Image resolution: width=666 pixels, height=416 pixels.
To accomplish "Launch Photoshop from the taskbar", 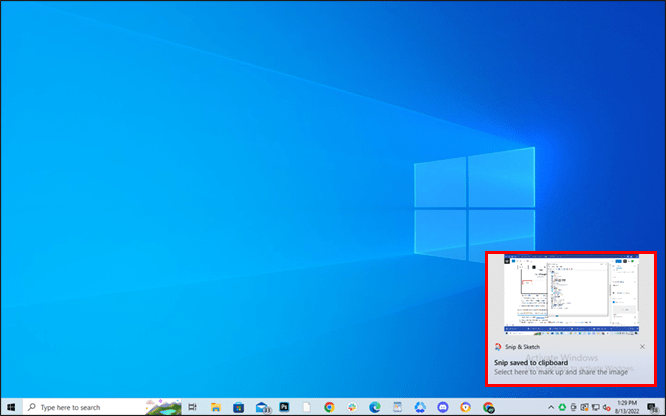I will pos(284,407).
